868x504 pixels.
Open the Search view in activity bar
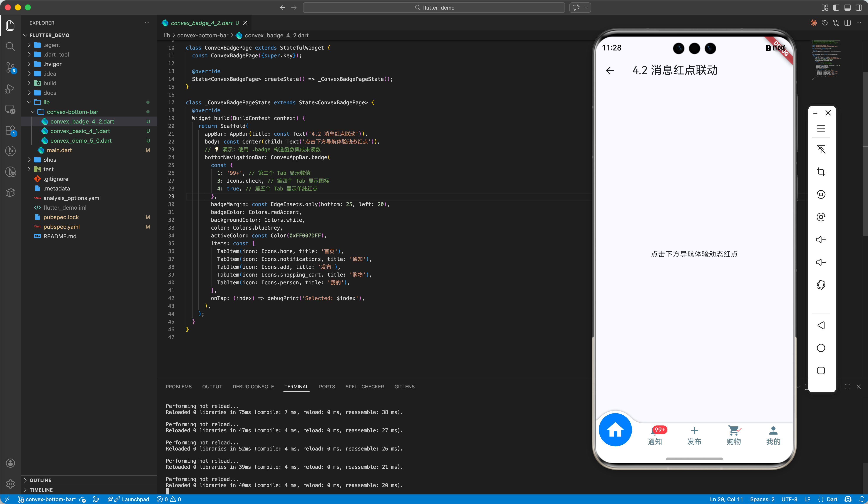pos(10,47)
